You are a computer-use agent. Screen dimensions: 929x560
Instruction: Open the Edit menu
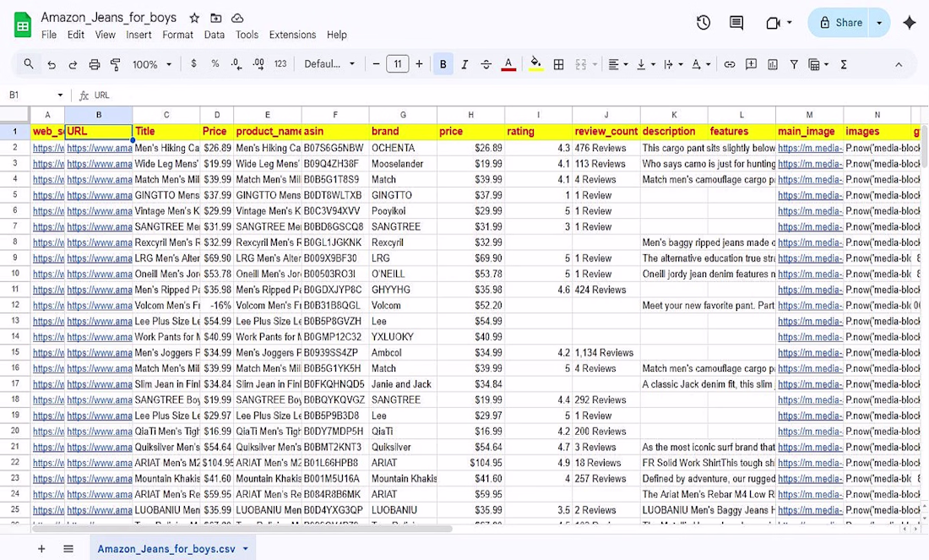[76, 35]
